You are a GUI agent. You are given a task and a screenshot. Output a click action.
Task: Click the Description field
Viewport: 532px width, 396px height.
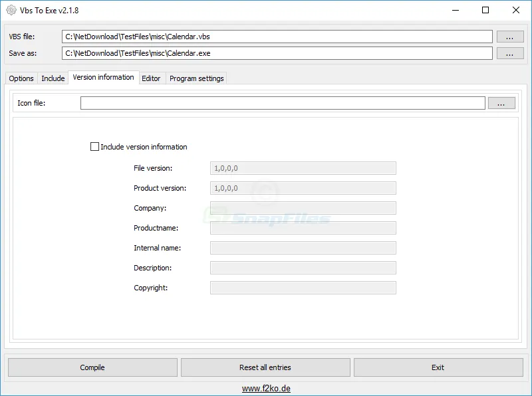pos(303,268)
